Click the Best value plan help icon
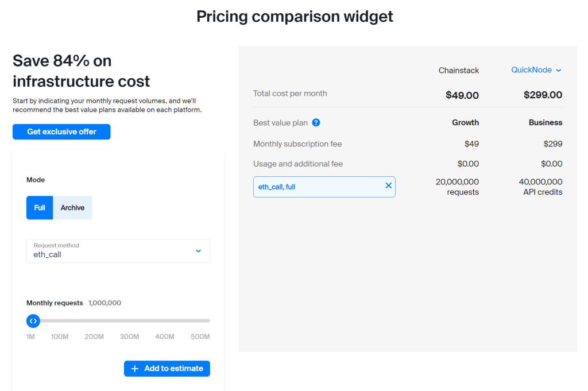 (x=316, y=123)
